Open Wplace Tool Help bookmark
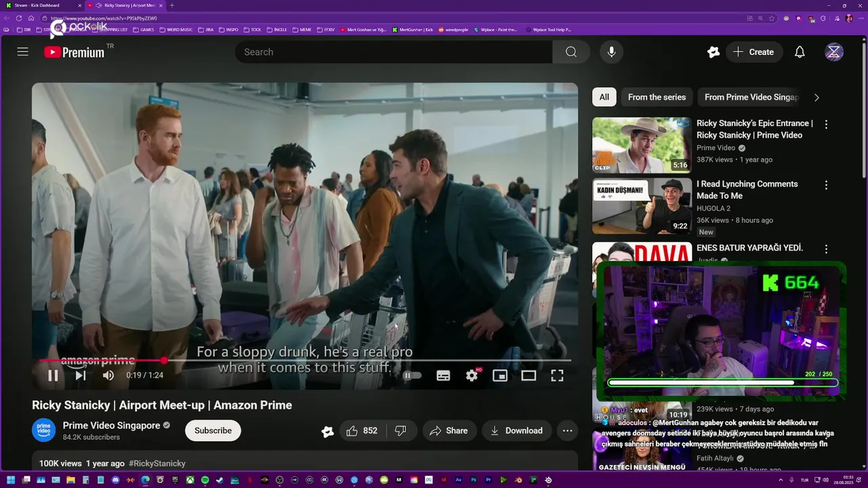 [x=549, y=30]
